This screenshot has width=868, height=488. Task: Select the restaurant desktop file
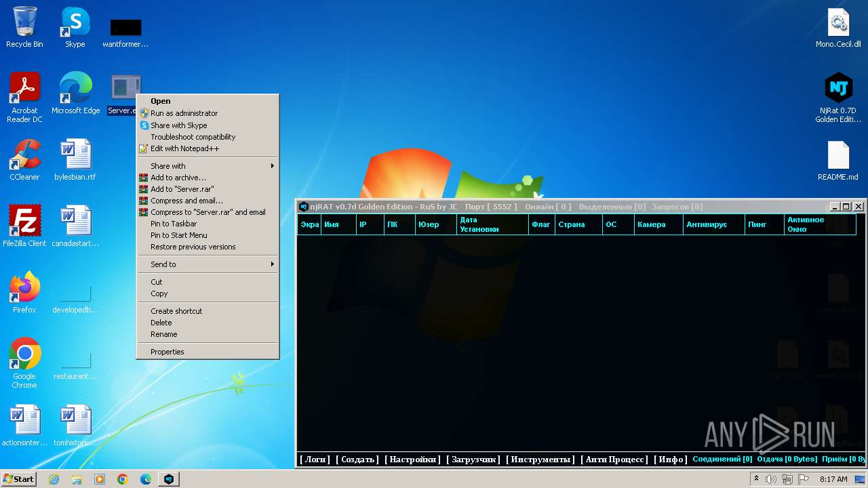point(75,365)
